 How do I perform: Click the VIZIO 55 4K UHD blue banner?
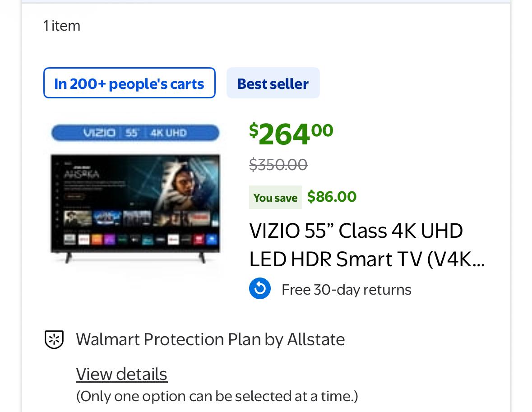[x=135, y=133]
